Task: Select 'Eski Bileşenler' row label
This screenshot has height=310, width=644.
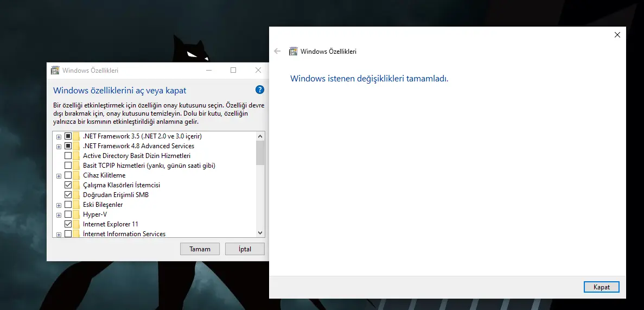Action: (103, 204)
